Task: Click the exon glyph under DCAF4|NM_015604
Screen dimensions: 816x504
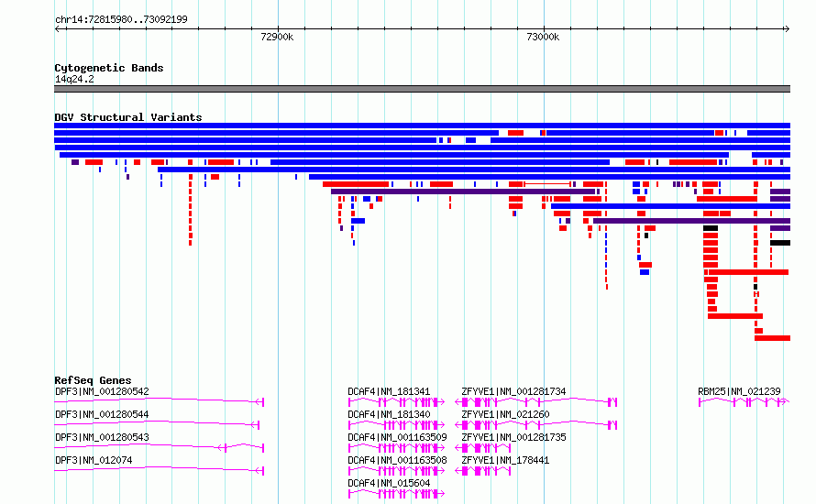Action: point(397,494)
